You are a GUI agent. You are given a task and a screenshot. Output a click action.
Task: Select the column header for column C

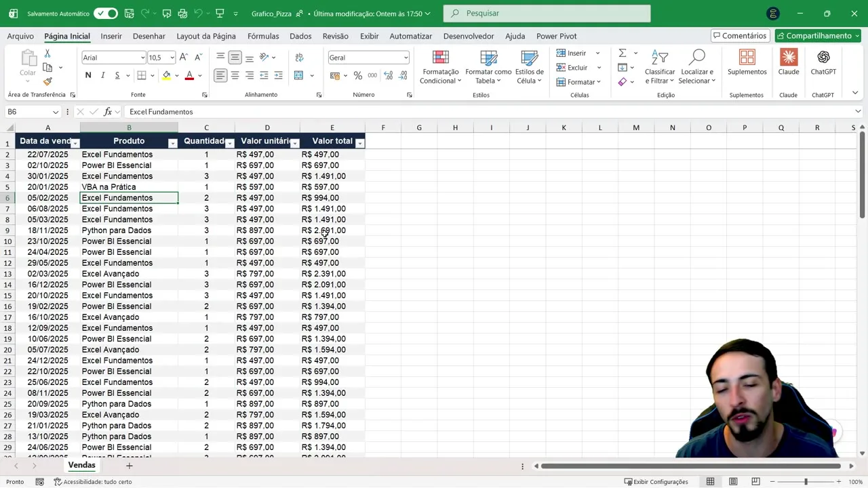(x=206, y=127)
